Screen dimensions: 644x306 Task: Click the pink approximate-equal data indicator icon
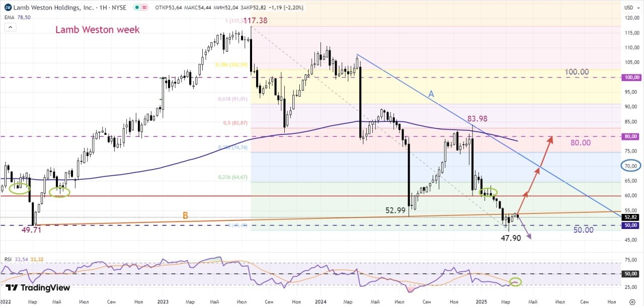(x=145, y=8)
